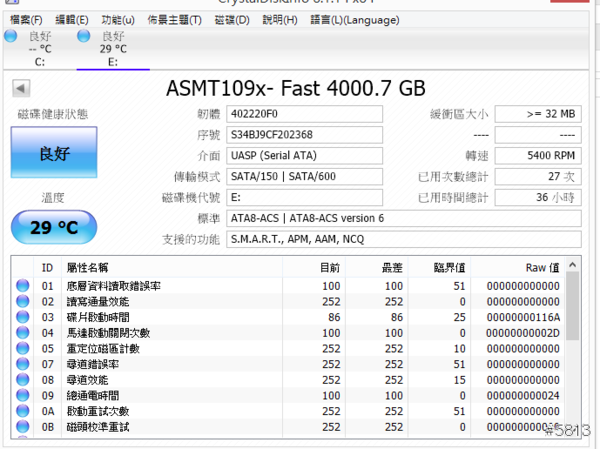Click the status orb for attribute 0A
This screenshot has width=600, height=449.
[x=22, y=411]
